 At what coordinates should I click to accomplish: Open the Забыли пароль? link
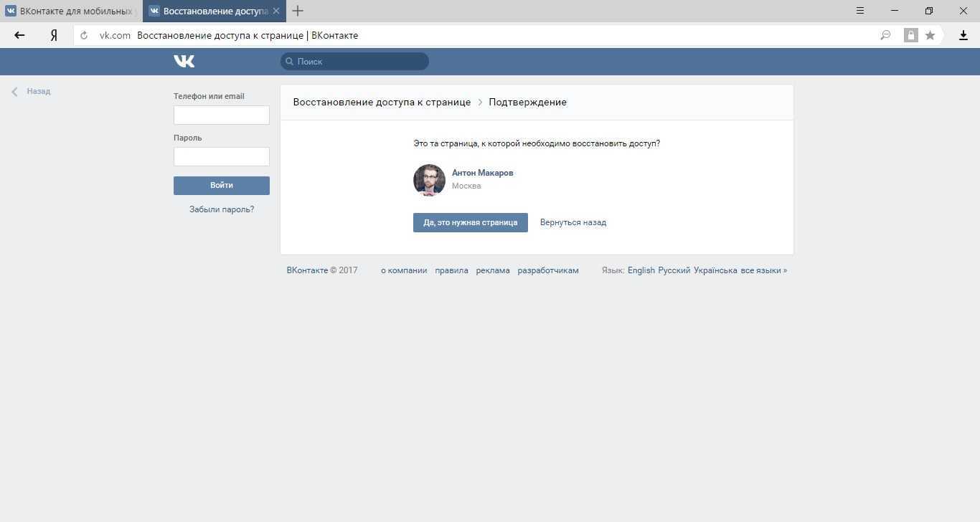[222, 209]
